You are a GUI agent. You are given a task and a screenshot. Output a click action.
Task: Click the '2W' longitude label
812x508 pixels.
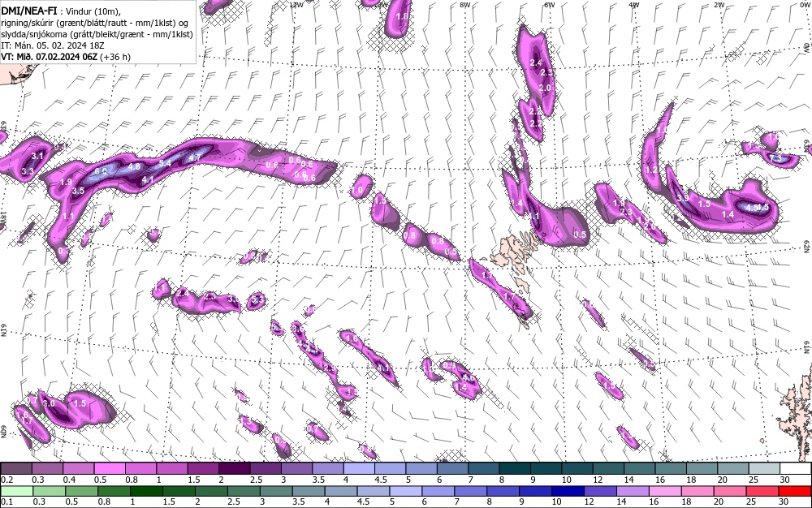(719, 5)
